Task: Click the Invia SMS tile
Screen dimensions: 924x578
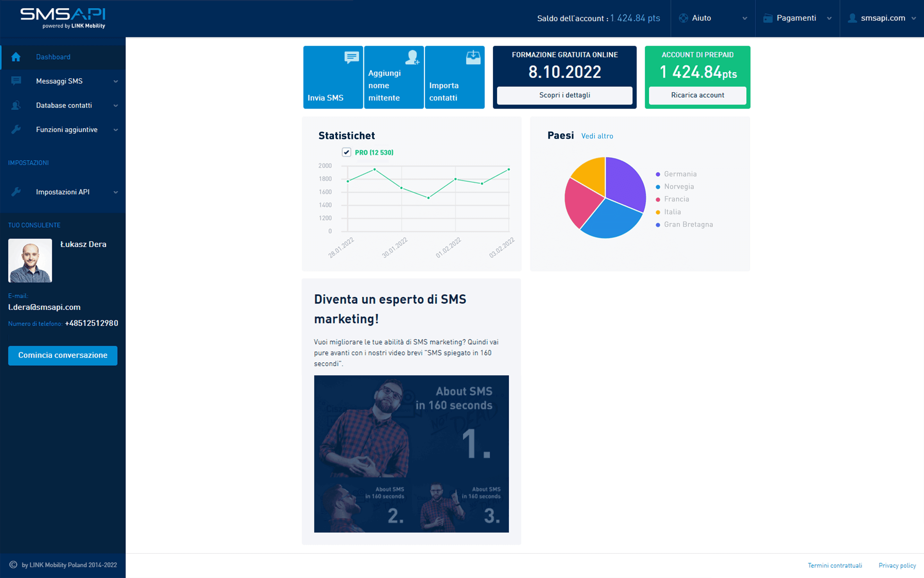Action: pyautogui.click(x=333, y=77)
